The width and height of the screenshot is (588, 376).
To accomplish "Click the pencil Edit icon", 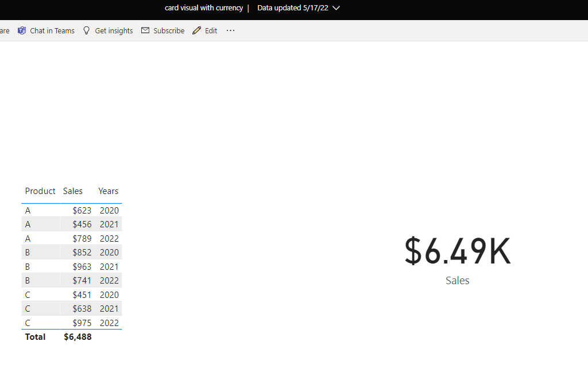I will click(x=196, y=31).
